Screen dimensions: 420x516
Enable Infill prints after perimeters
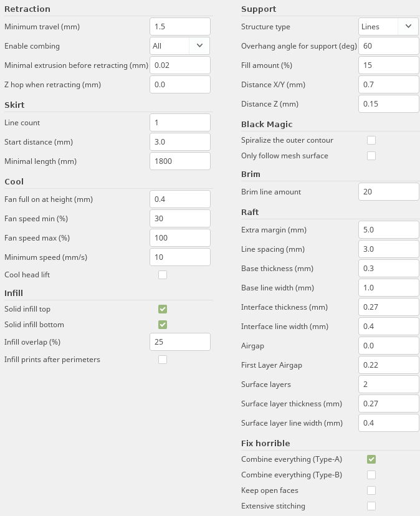(163, 360)
